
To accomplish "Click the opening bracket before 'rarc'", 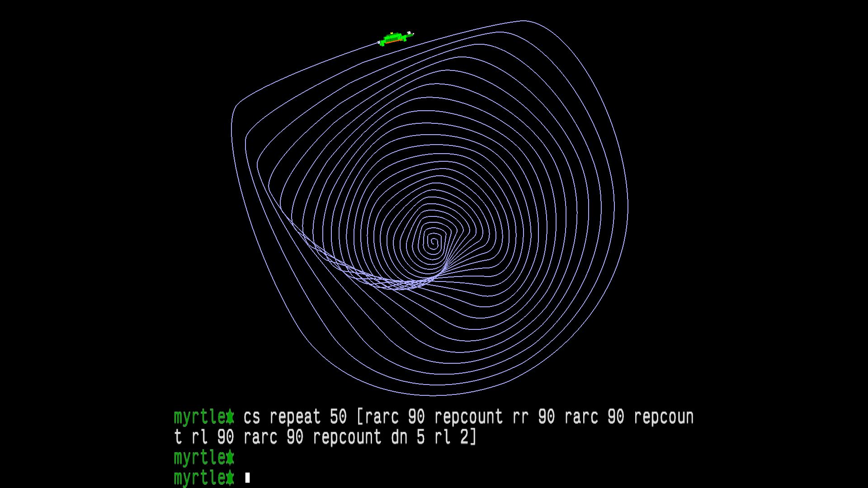I will (360, 417).
